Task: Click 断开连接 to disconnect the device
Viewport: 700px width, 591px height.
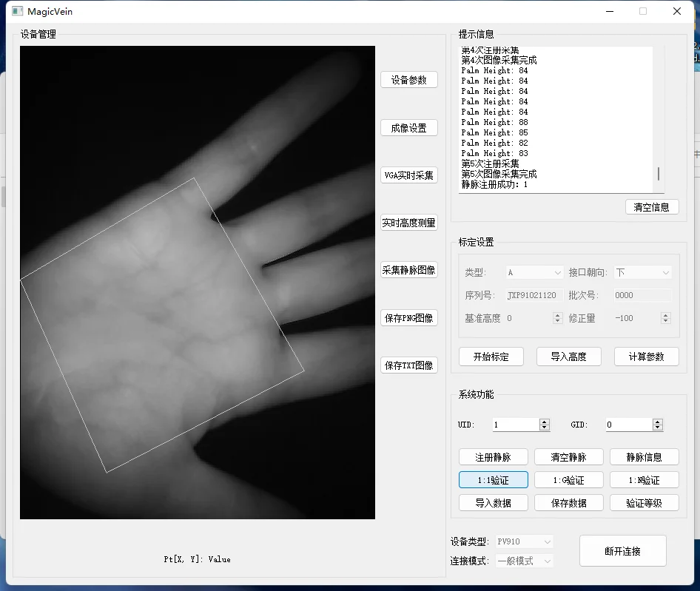Action: point(622,550)
